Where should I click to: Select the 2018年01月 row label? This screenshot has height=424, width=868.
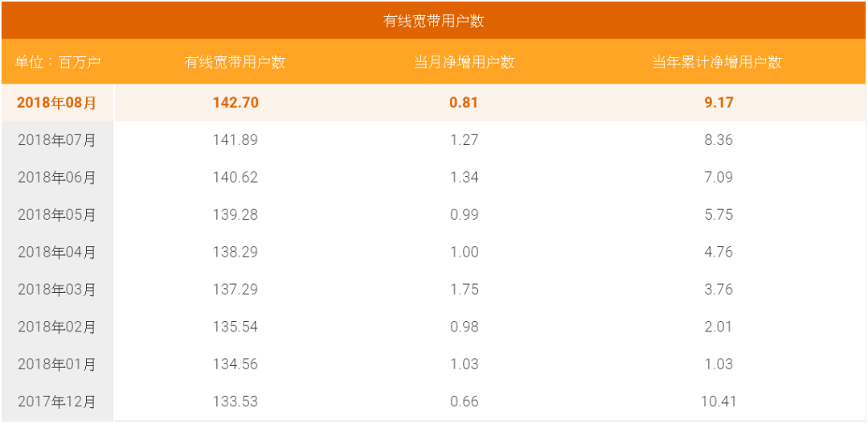point(58,364)
